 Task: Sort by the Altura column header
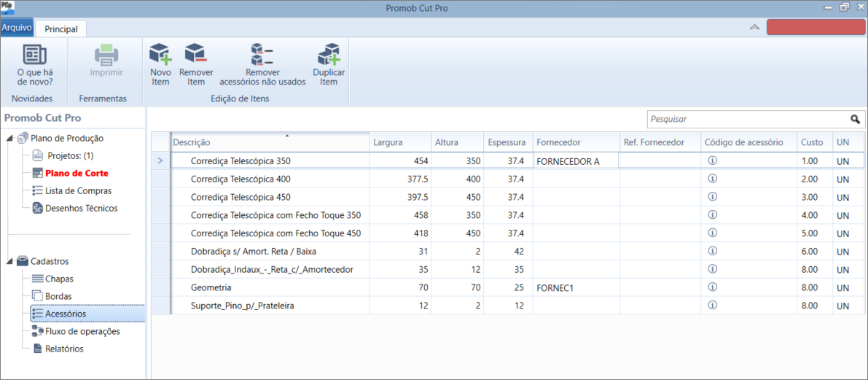457,142
